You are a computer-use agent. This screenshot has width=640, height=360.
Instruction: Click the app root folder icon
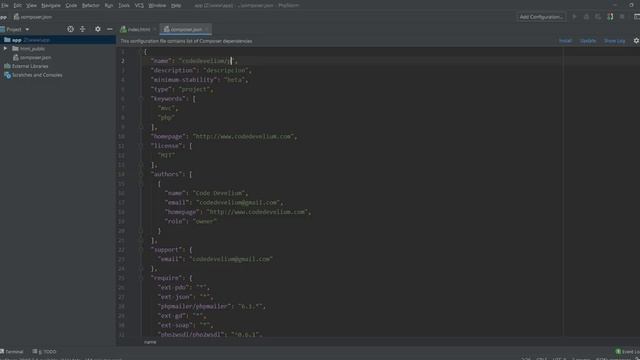7,40
